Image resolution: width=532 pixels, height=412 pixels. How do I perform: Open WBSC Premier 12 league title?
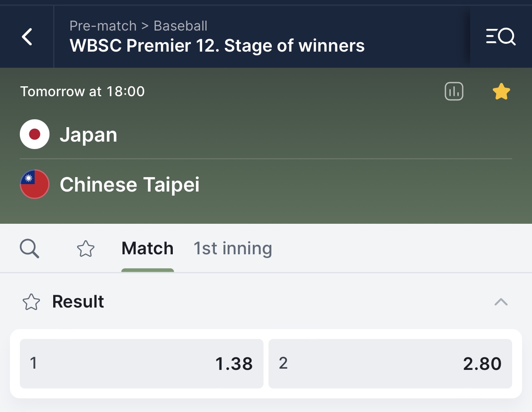pos(217,46)
